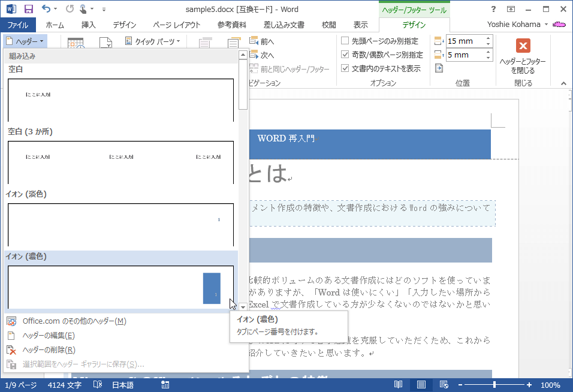Click the Redo icon in title bar
The image size is (573, 392).
click(x=70, y=9)
